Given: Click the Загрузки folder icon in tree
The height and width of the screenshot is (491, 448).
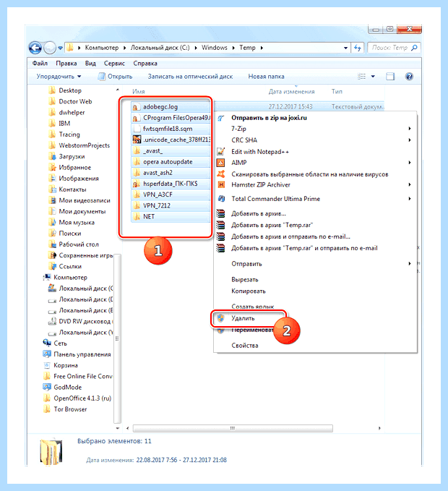Looking at the screenshot, I should coord(52,156).
